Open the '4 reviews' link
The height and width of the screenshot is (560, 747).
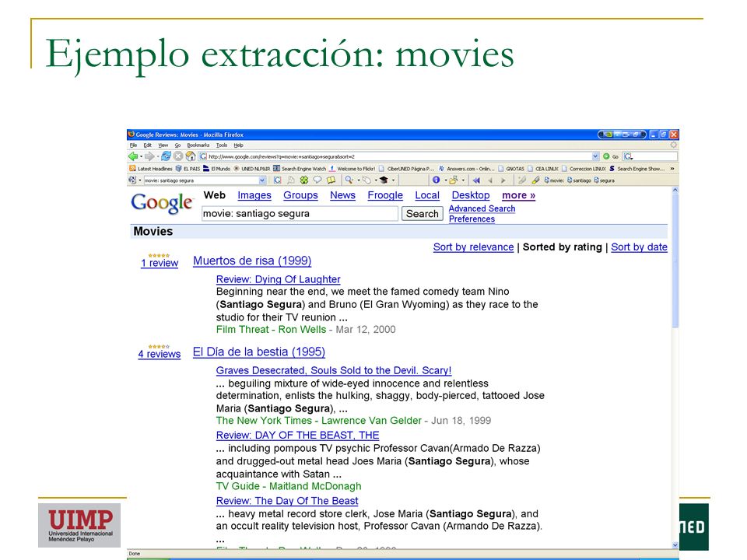[159, 354]
